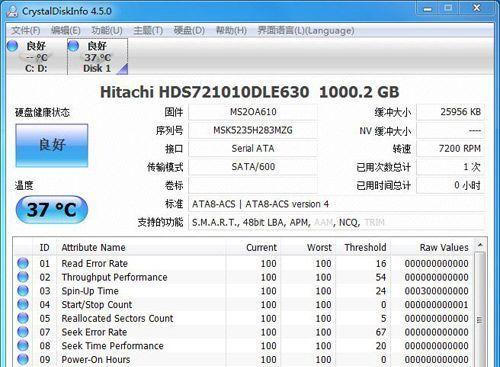Screen dimensions: 500x367
Task: Click the firmware field MS2OA610
Action: 253,112
